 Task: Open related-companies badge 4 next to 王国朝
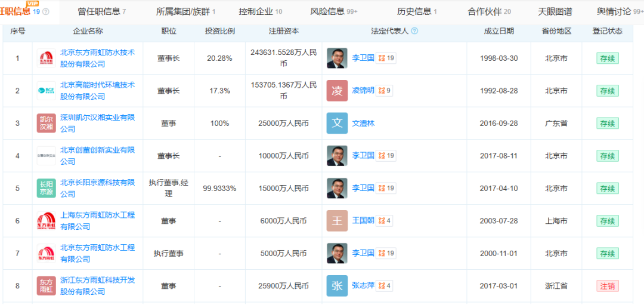click(385, 221)
